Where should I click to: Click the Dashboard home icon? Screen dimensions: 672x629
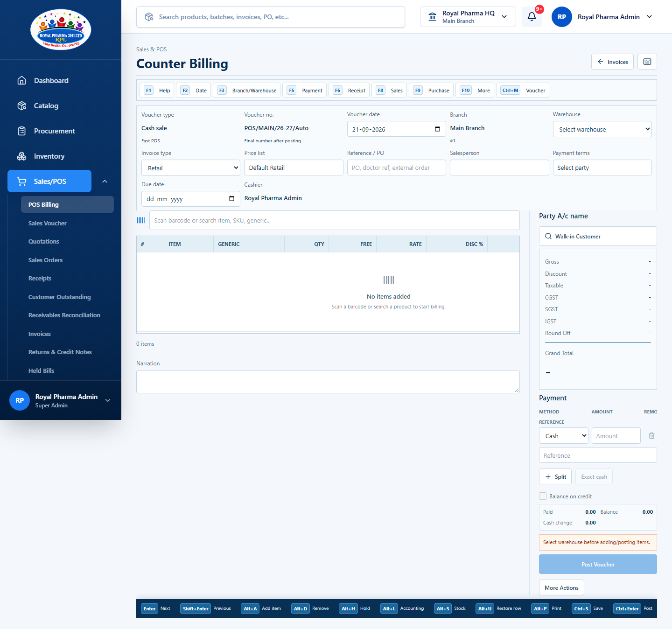(21, 81)
